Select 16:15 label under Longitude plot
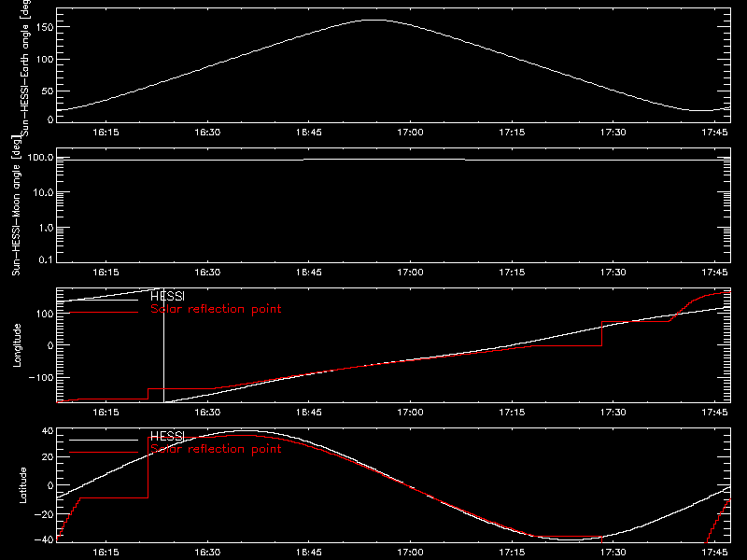Image resolution: width=747 pixels, height=560 pixels. 106,412
